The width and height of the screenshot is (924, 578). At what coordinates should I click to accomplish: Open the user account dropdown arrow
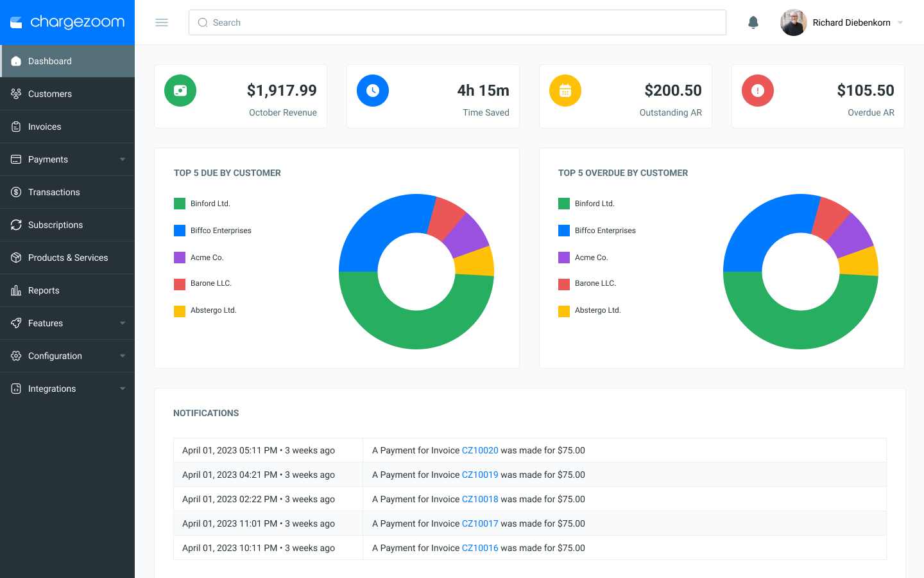click(900, 22)
